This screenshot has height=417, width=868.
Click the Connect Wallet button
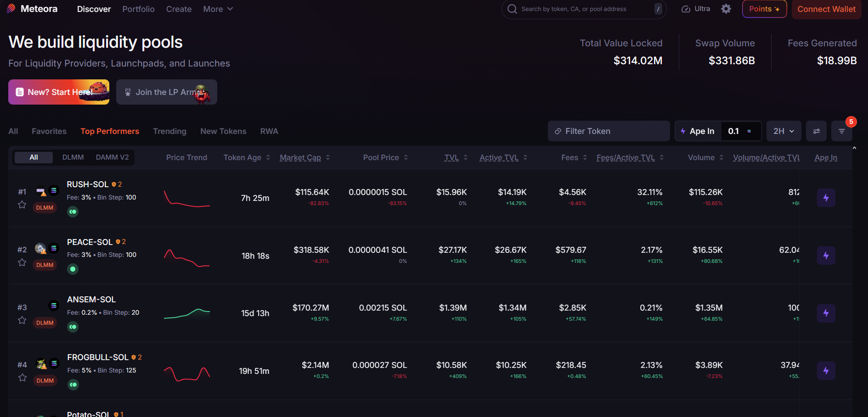826,9
